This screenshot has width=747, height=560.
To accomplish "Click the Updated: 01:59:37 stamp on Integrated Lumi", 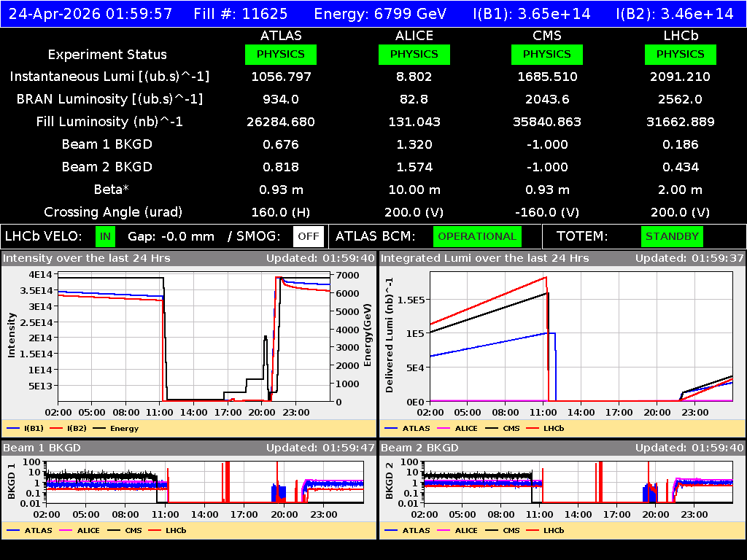I will click(689, 258).
